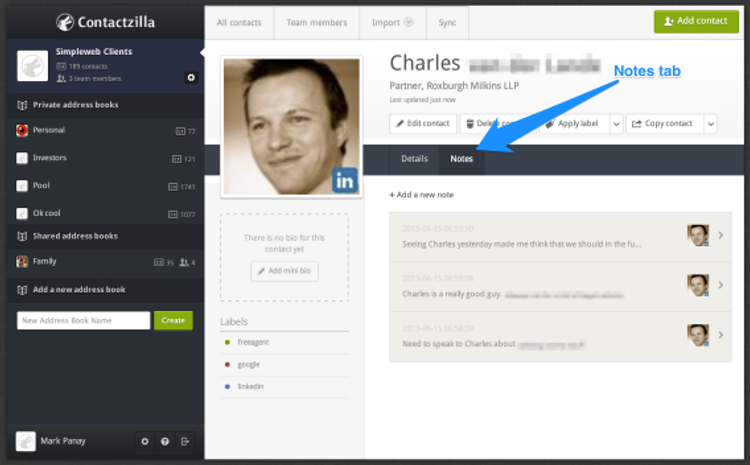The image size is (750, 465).
Task: Open user settings gear beside Mark Panay
Action: coord(145,442)
